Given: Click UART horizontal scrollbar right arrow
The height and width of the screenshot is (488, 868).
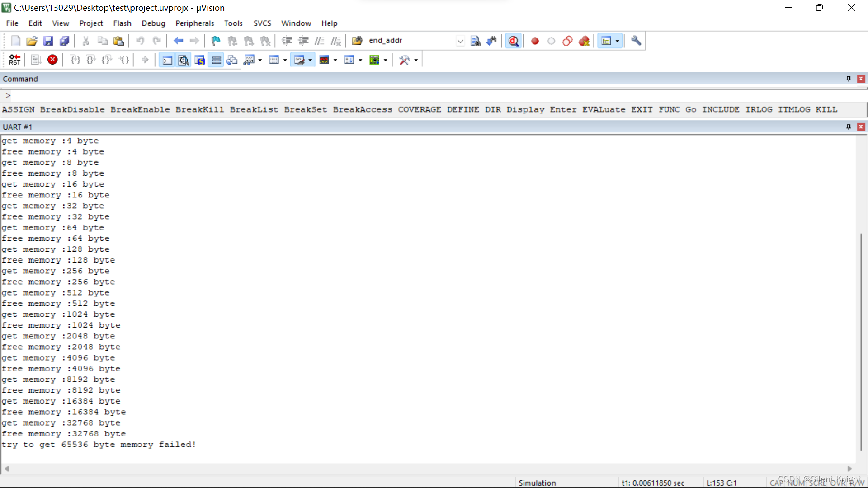Looking at the screenshot, I should pos(849,469).
